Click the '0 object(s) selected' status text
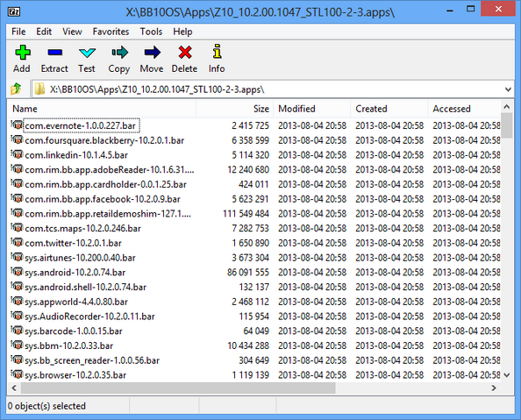This screenshot has height=420, width=521. pyautogui.click(x=46, y=406)
